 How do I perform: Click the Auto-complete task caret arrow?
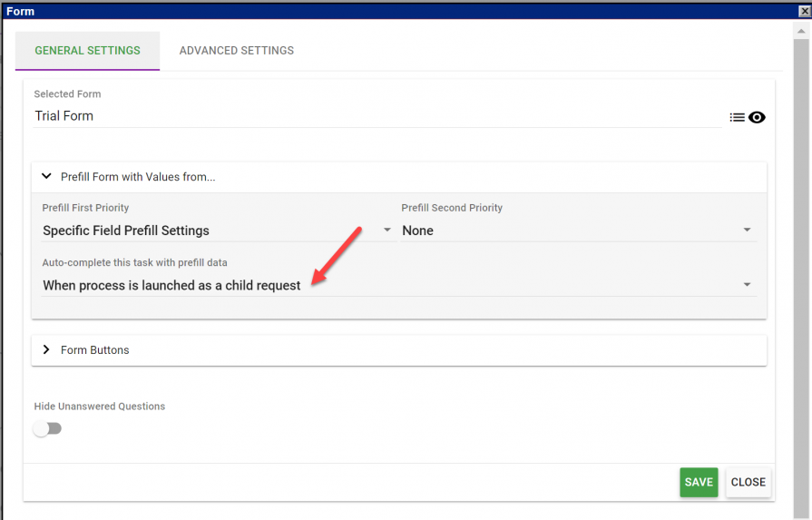tap(747, 285)
